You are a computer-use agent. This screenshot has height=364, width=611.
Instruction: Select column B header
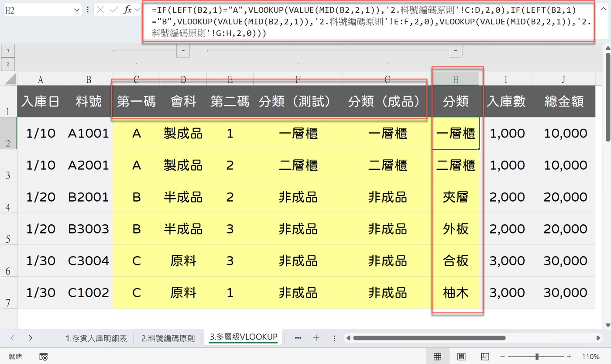click(x=89, y=79)
